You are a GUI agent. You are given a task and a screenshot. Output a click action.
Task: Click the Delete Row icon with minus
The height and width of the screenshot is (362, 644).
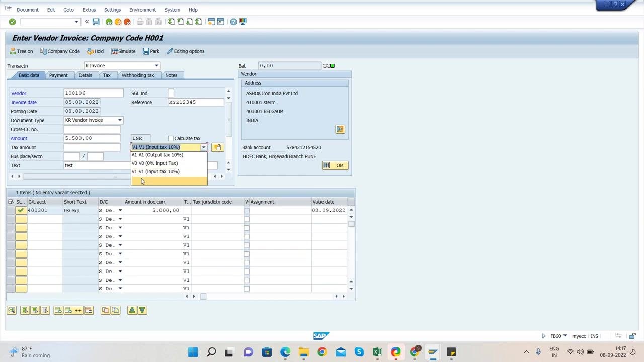pos(89,310)
